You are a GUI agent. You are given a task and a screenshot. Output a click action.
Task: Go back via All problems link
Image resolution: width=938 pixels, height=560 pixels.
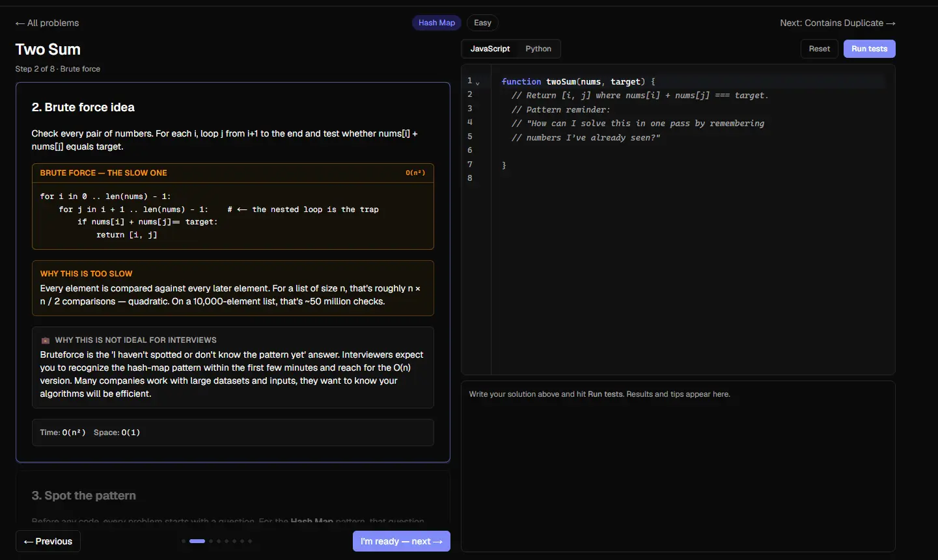(x=47, y=23)
